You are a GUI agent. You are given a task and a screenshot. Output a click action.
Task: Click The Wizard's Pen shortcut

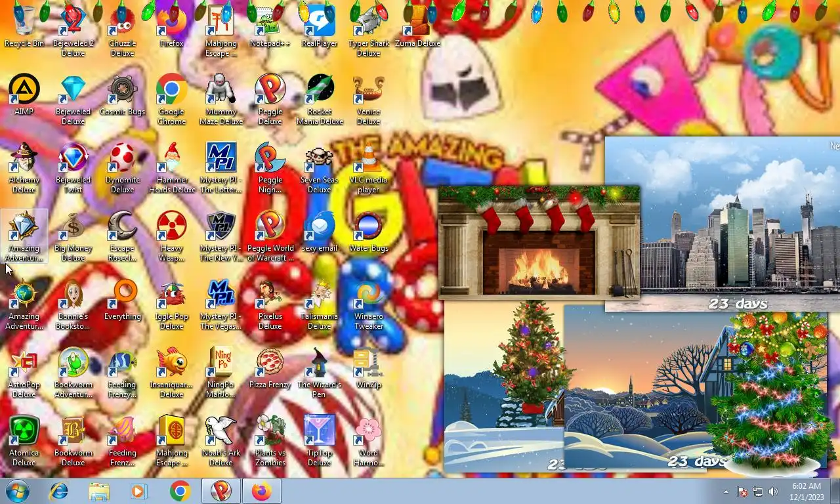(319, 372)
